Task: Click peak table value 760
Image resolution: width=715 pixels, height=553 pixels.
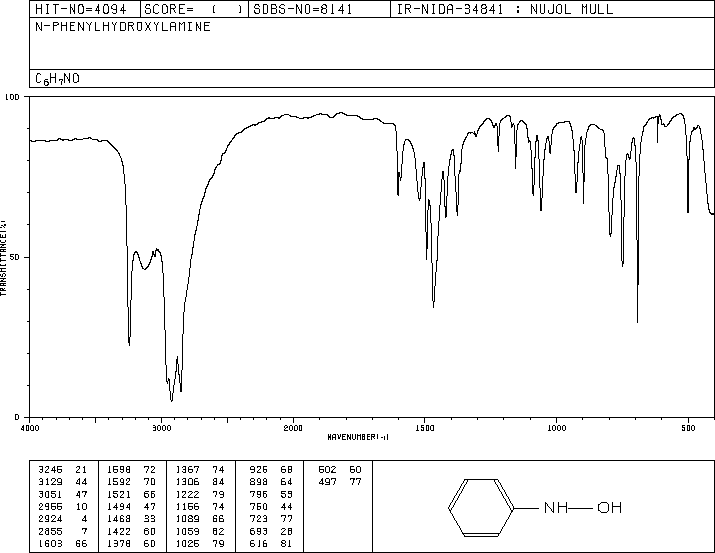Action: coord(259,506)
